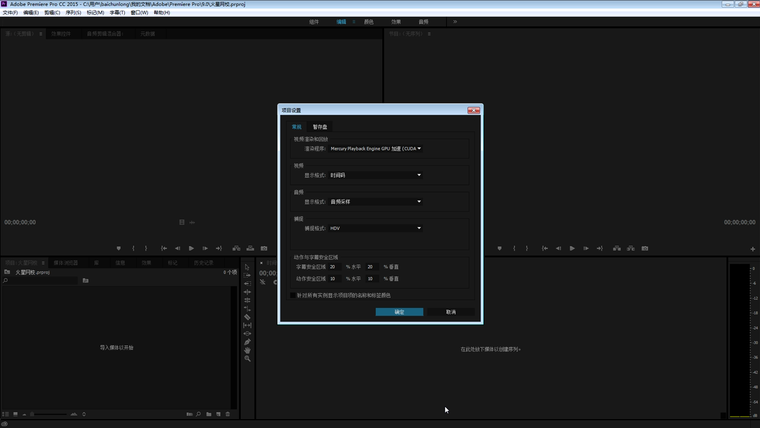Select the arrow Selection tool

pos(248,267)
